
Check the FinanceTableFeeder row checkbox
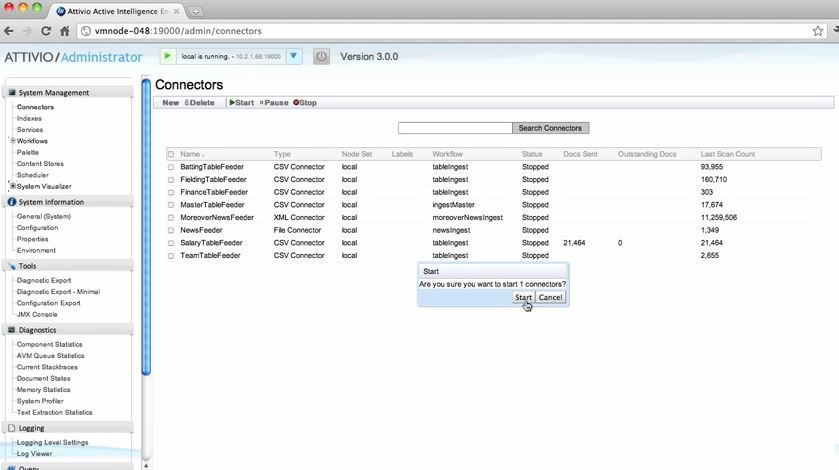pyautogui.click(x=171, y=192)
